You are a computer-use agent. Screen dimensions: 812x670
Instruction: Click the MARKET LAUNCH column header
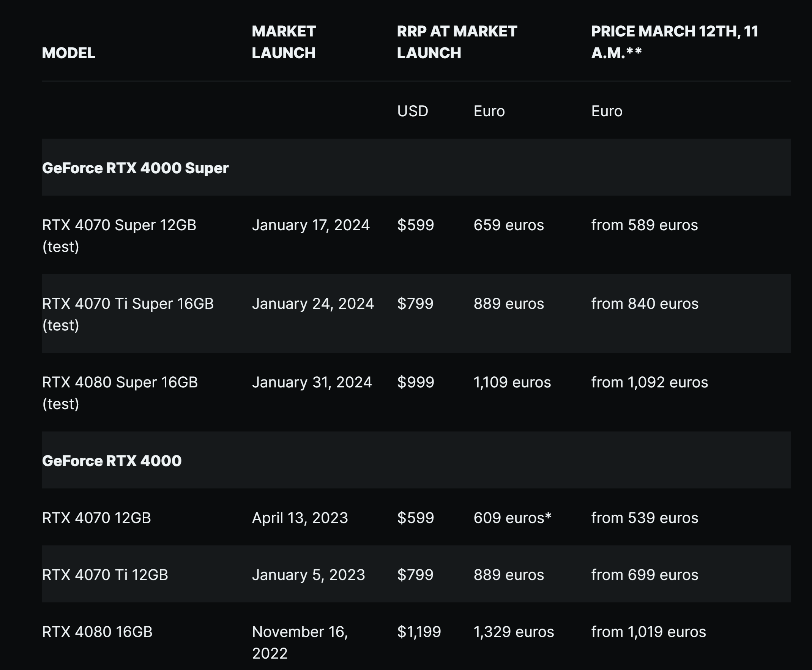[x=284, y=42]
